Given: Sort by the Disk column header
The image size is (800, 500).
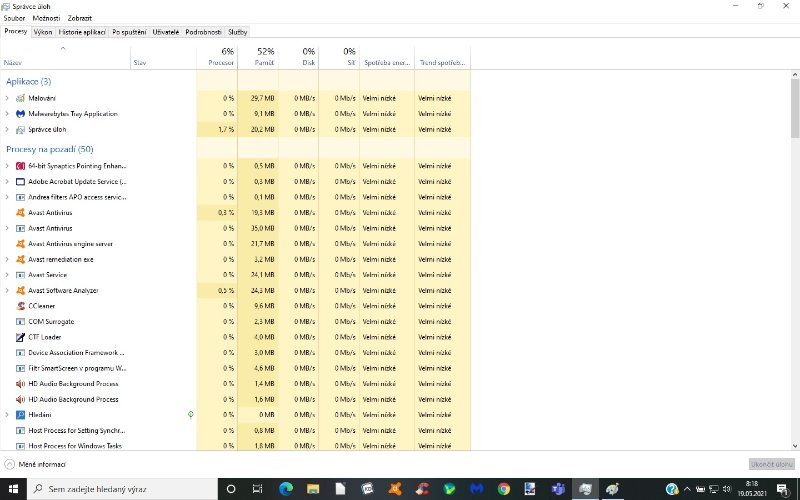Looking at the screenshot, I should click(x=298, y=57).
